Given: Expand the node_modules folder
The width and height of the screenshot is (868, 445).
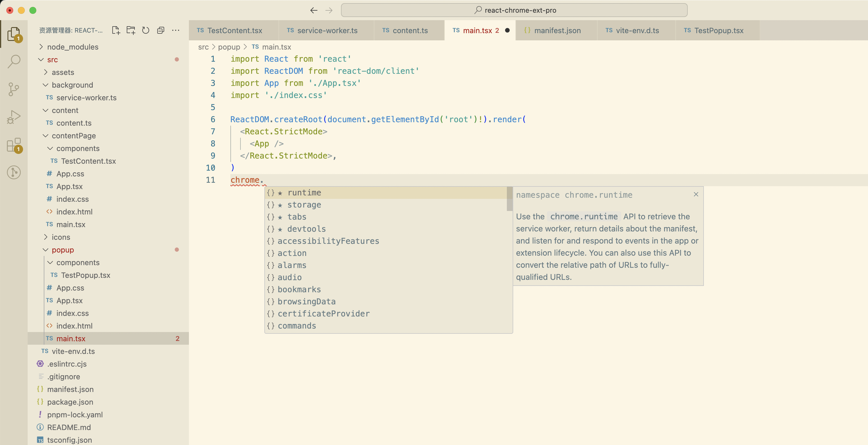Looking at the screenshot, I should click(x=73, y=47).
